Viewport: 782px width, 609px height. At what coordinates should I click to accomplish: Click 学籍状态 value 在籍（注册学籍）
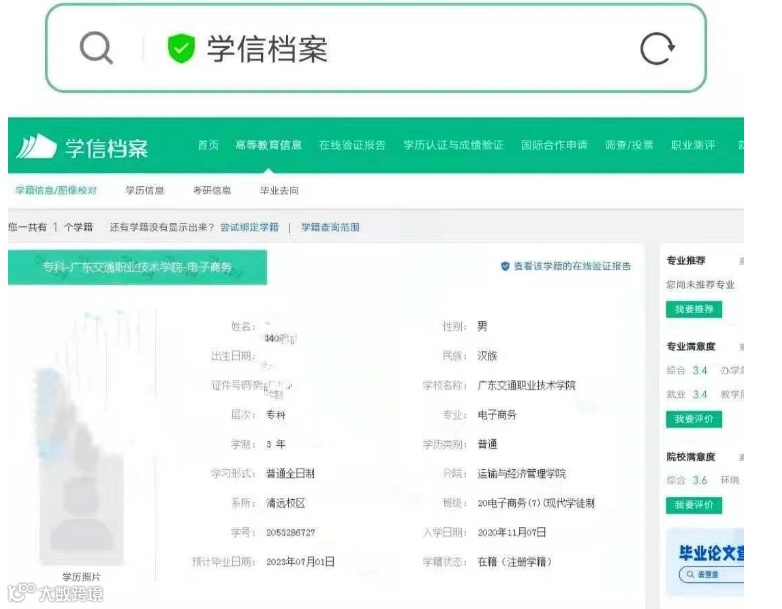[x=515, y=562]
